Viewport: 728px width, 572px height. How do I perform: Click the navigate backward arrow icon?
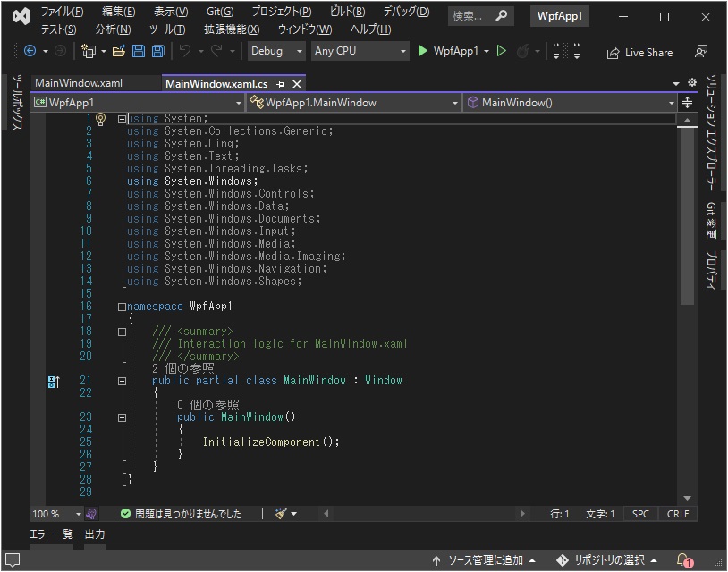(30, 52)
